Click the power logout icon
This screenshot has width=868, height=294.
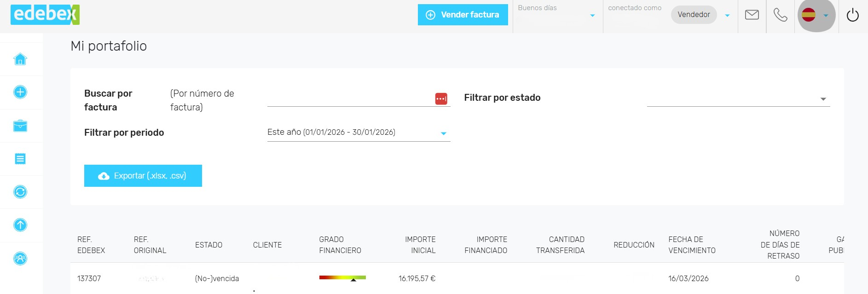[852, 15]
